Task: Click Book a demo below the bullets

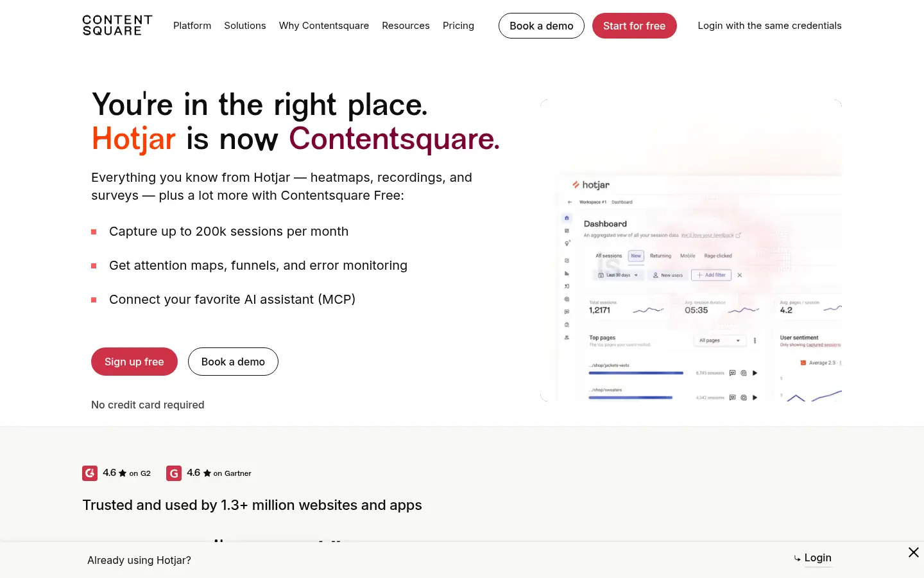Action: [x=233, y=362]
